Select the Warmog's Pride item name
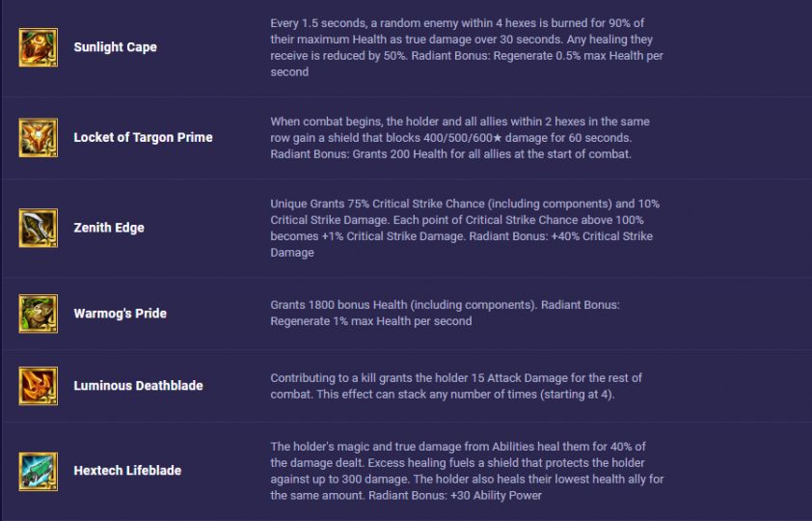Viewport: 812px width, 521px height. point(121,314)
